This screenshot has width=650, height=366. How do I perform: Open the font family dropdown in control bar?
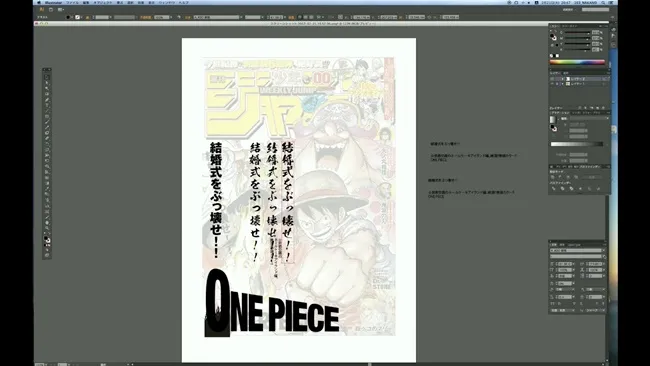[217, 17]
